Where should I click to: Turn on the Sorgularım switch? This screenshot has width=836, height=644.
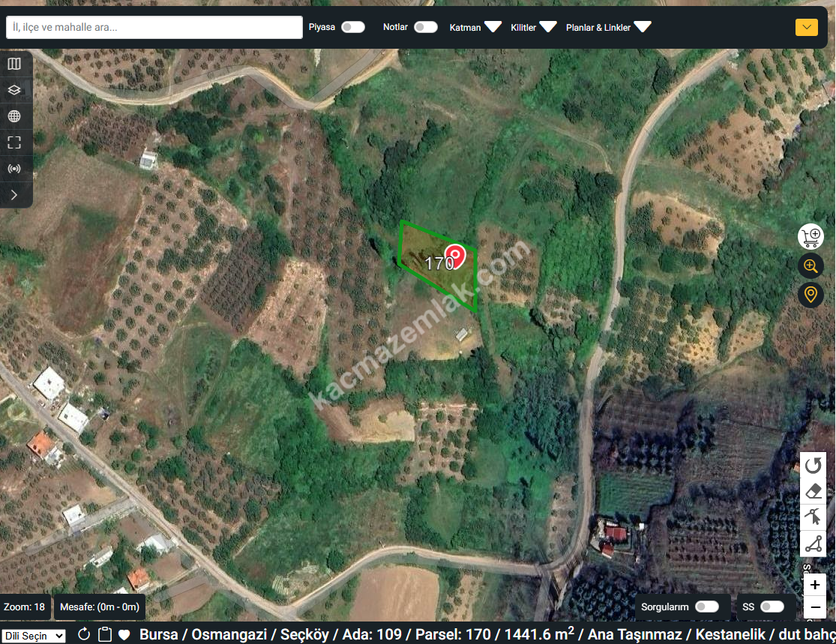pyautogui.click(x=706, y=607)
